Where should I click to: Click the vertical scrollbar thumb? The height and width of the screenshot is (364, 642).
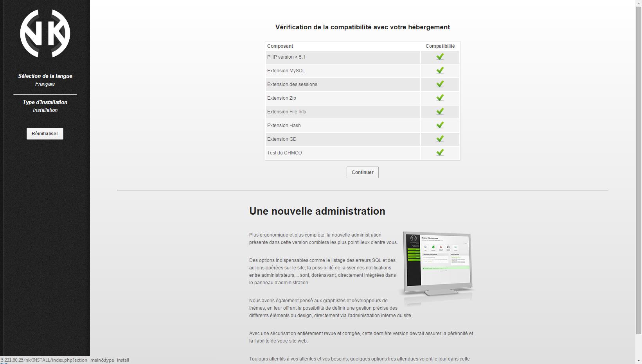(638, 168)
